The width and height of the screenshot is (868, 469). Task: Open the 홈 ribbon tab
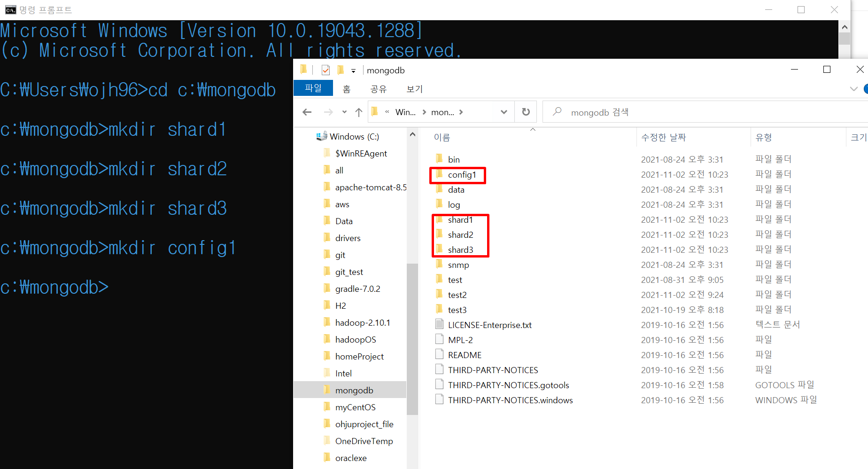pyautogui.click(x=347, y=89)
